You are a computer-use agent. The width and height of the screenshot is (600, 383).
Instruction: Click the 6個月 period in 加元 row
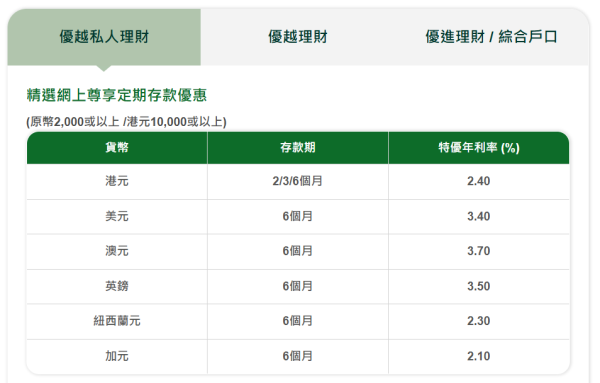pyautogui.click(x=298, y=357)
